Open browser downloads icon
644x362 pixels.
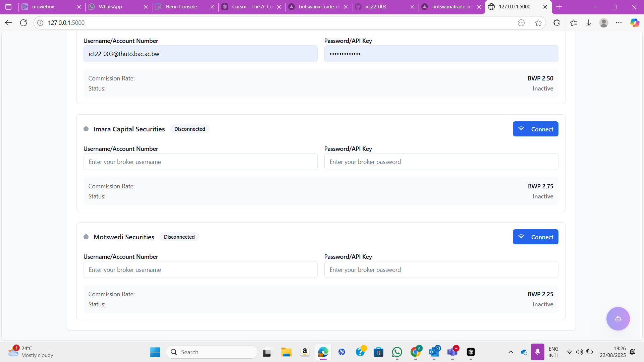[x=589, y=23]
